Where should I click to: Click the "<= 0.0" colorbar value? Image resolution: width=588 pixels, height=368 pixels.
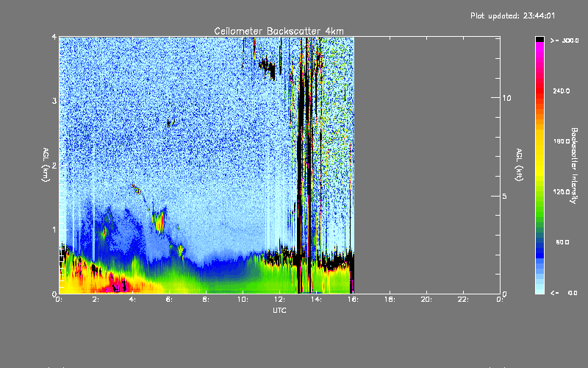click(x=564, y=293)
